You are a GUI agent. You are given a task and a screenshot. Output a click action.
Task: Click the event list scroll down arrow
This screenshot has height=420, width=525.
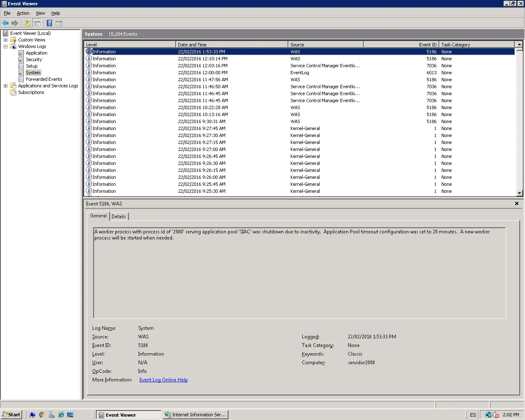click(519, 193)
